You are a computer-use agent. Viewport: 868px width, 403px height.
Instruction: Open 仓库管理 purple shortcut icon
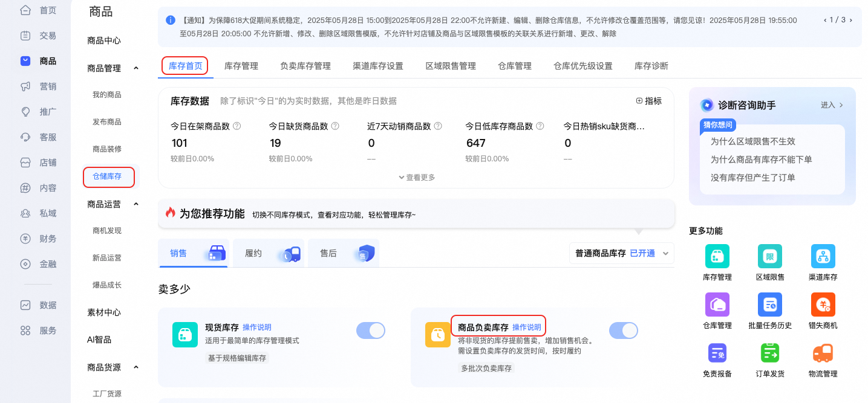(717, 305)
